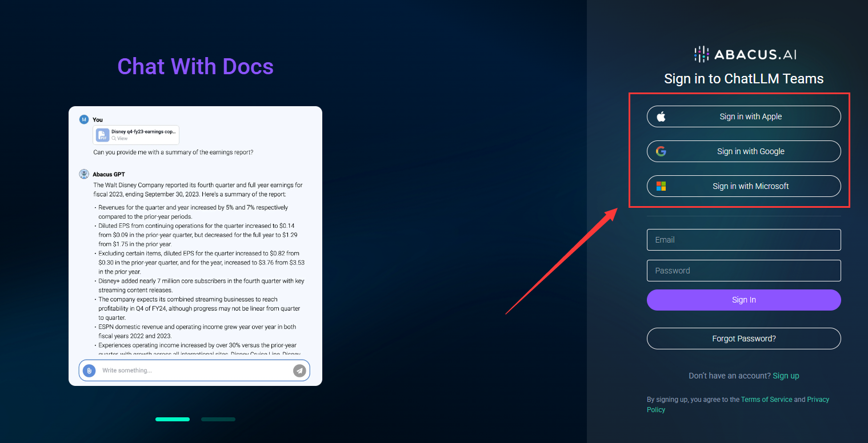This screenshot has height=443, width=868.
Task: Click the Sign in to ChatLLM Teams heading
Action: point(744,79)
